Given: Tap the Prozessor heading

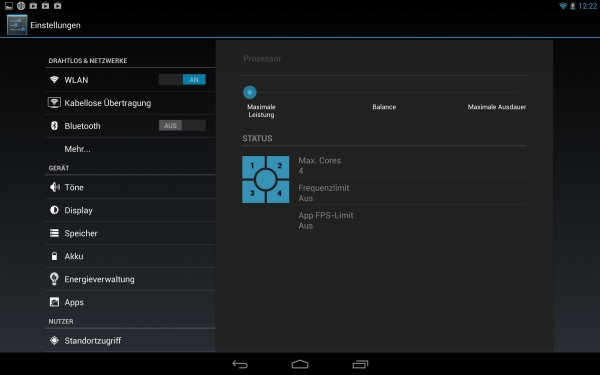Looking at the screenshot, I should coord(262,59).
